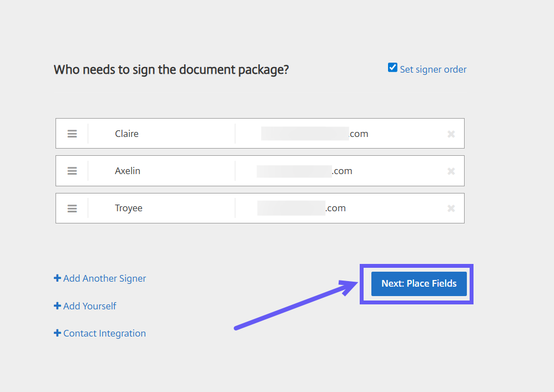Select Troyee's name field
This screenshot has height=392, width=554.
161,208
